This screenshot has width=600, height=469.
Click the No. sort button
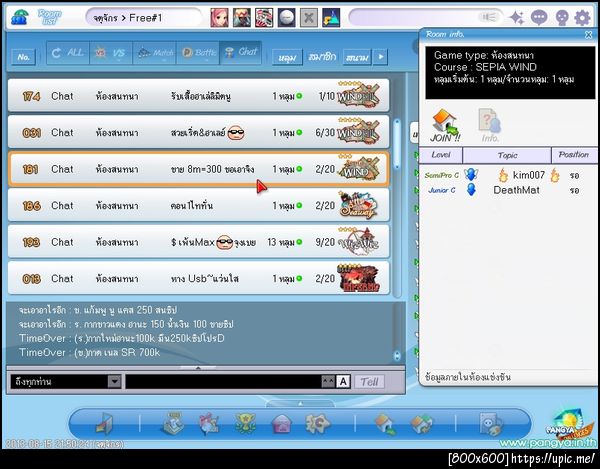coord(23,57)
